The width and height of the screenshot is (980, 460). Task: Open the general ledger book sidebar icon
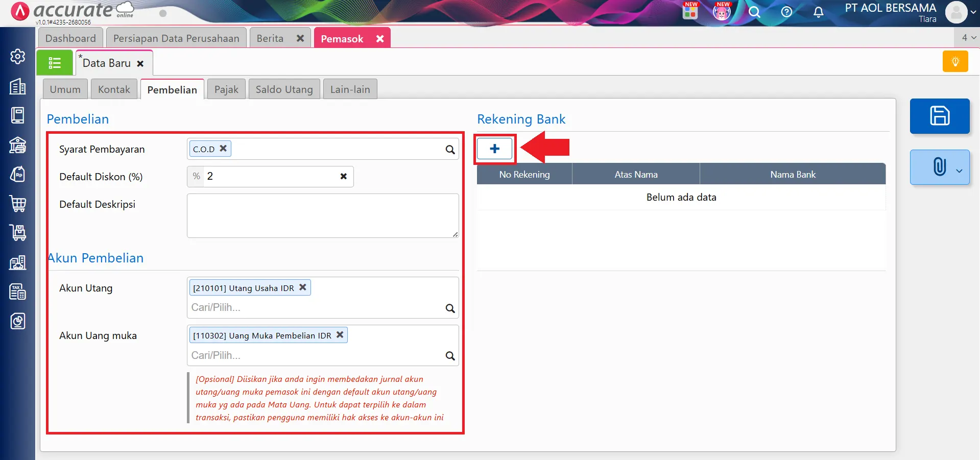tap(18, 115)
